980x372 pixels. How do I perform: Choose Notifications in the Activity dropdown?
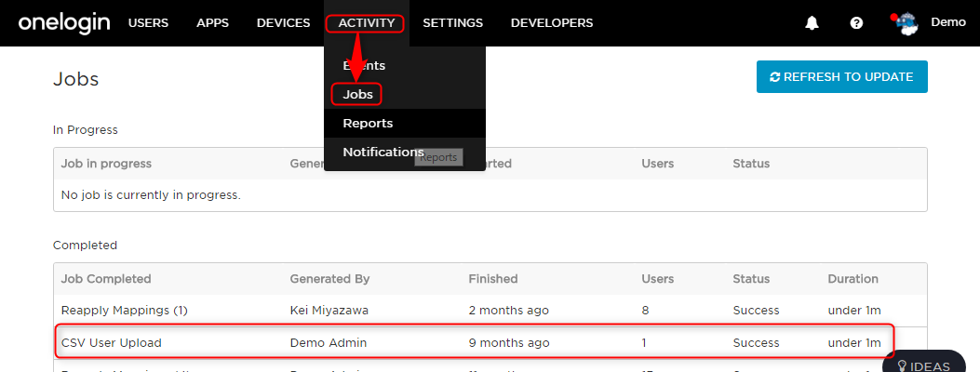[383, 153]
